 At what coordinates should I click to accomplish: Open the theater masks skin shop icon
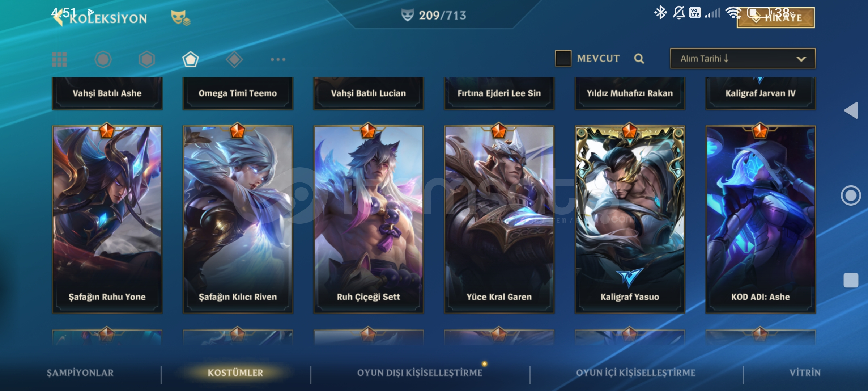[x=180, y=17]
